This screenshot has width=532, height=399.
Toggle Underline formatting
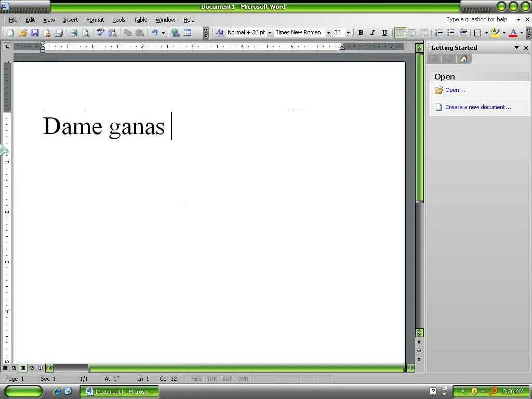(x=384, y=33)
